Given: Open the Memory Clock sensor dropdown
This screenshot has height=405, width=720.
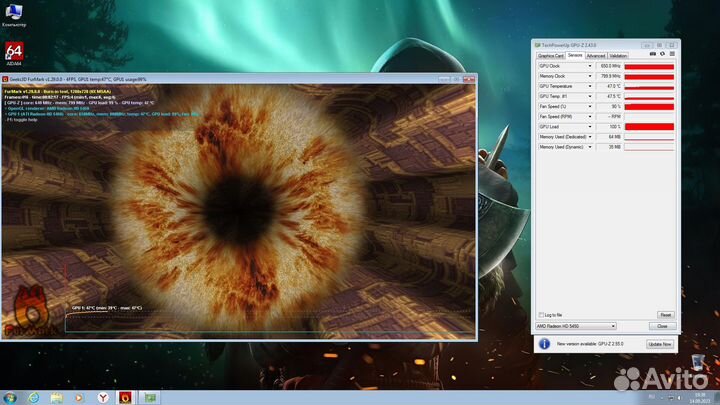Looking at the screenshot, I should coord(590,76).
